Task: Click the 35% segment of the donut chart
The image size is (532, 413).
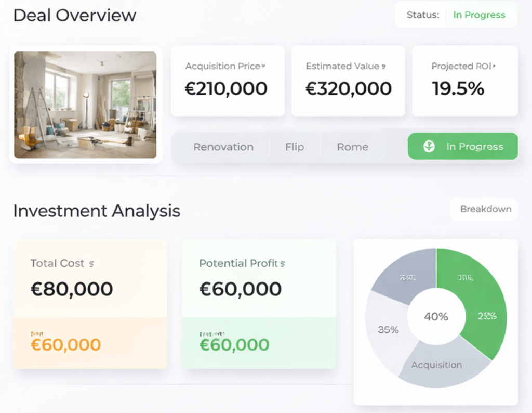Action: tap(388, 330)
